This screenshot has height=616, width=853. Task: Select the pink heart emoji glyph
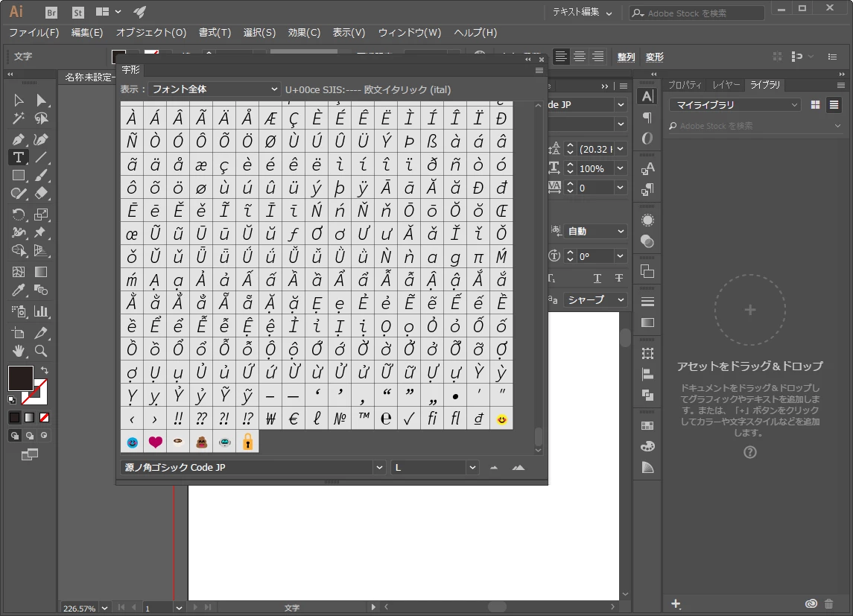point(155,442)
